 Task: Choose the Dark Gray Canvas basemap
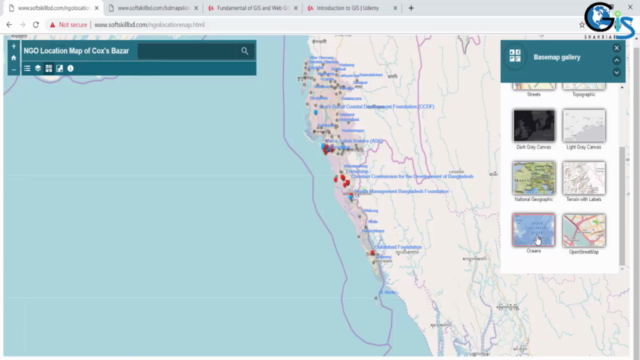[534, 126]
